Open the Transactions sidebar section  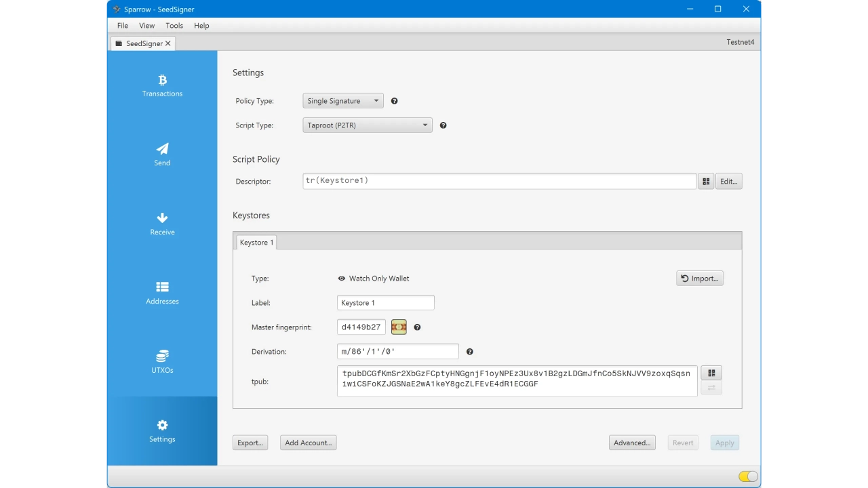coord(162,85)
